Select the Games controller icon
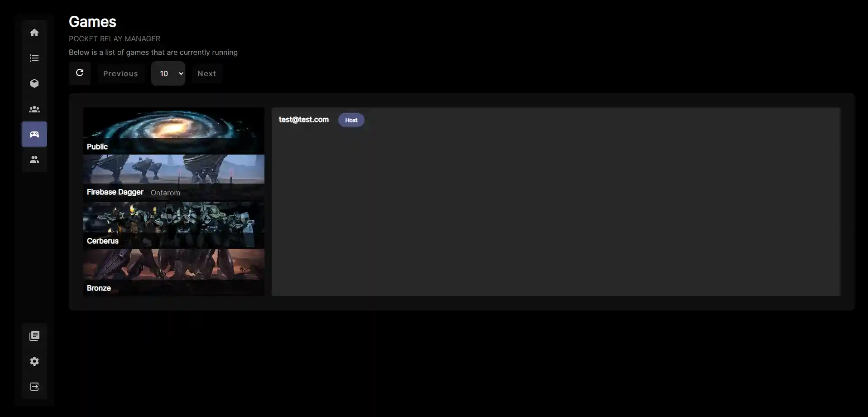The width and height of the screenshot is (868, 417). (x=34, y=134)
